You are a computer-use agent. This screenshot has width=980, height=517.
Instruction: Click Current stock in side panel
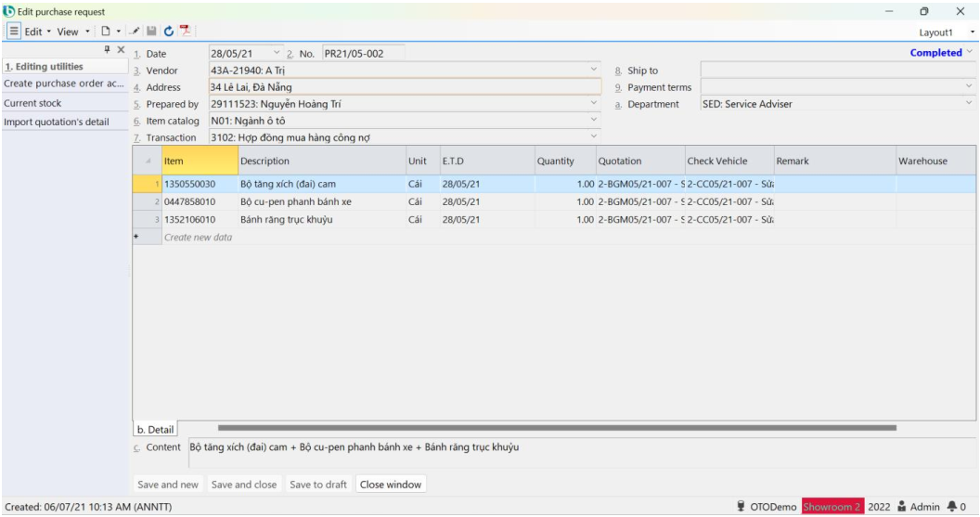32,103
